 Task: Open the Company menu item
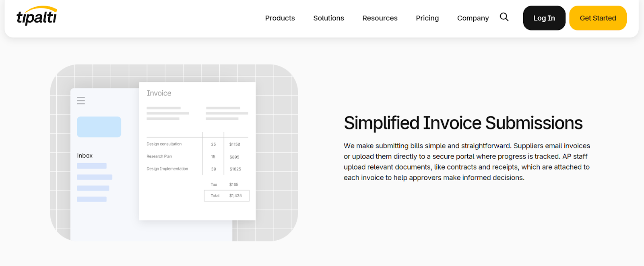click(x=473, y=18)
